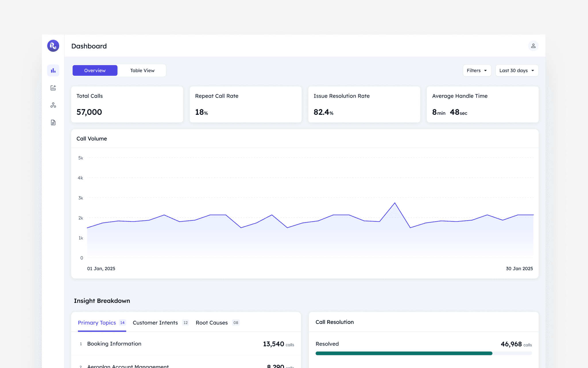Viewport: 588px width, 368px height.
Task: Click the call volume peak on chart
Action: tap(395, 203)
